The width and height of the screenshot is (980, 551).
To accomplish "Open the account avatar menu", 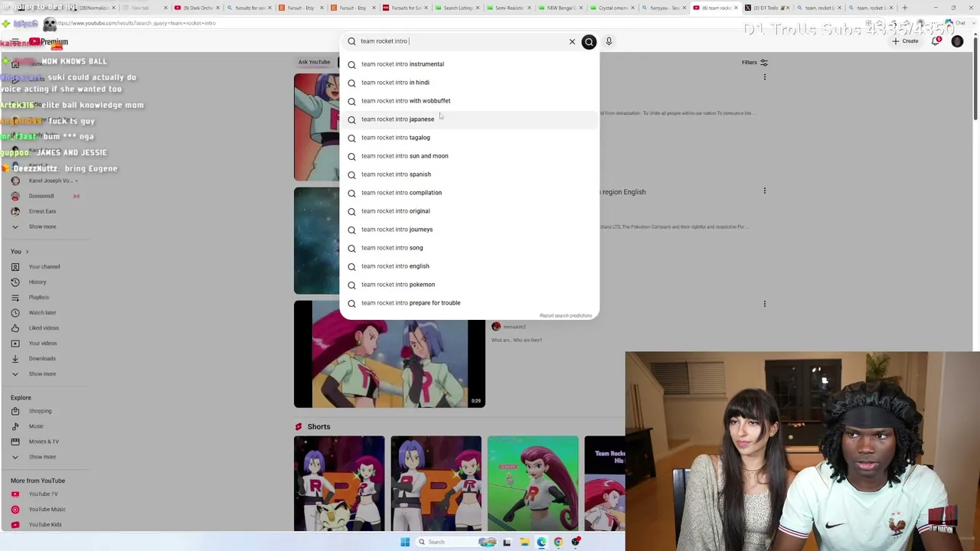I will (957, 41).
